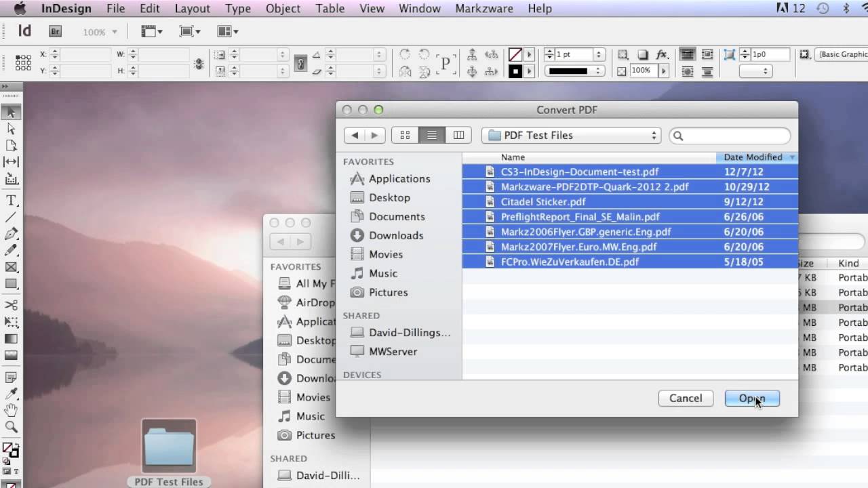The width and height of the screenshot is (868, 488).
Task: Select the Free Transform tool
Action: pyautogui.click(x=11, y=322)
